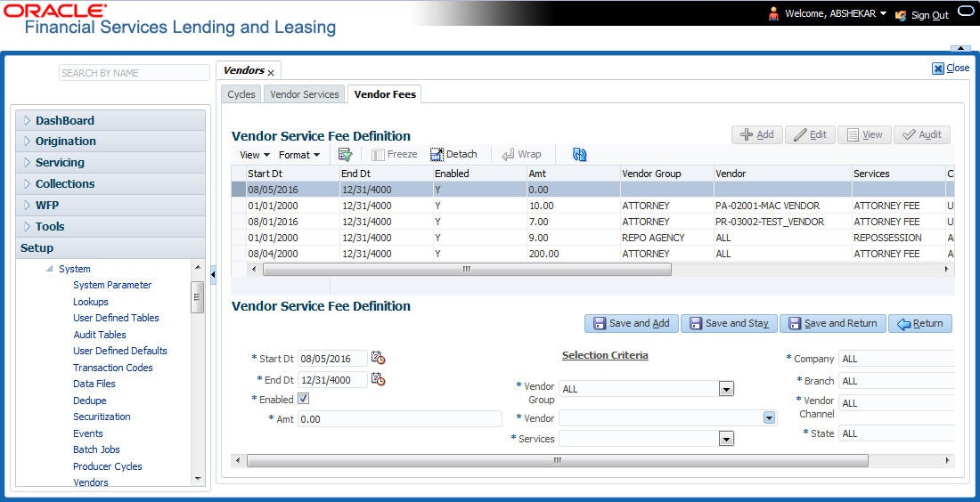Open Audit Tables in the tree
Screen dimensions: 980x502
(100, 335)
